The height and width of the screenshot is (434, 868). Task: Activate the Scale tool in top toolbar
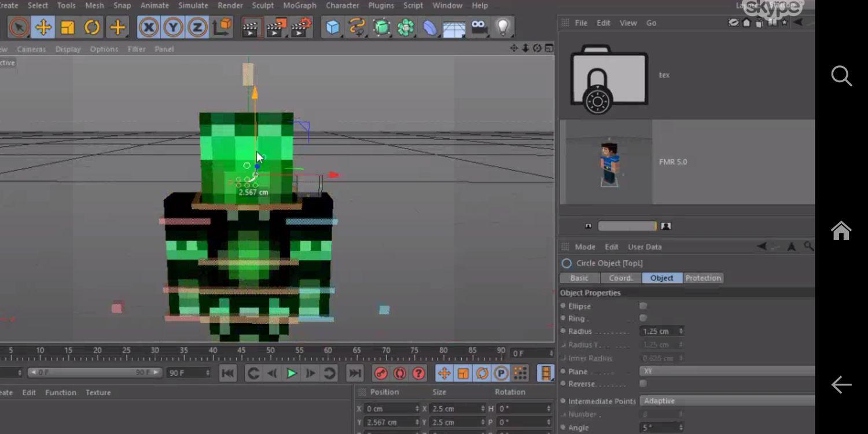pos(68,27)
